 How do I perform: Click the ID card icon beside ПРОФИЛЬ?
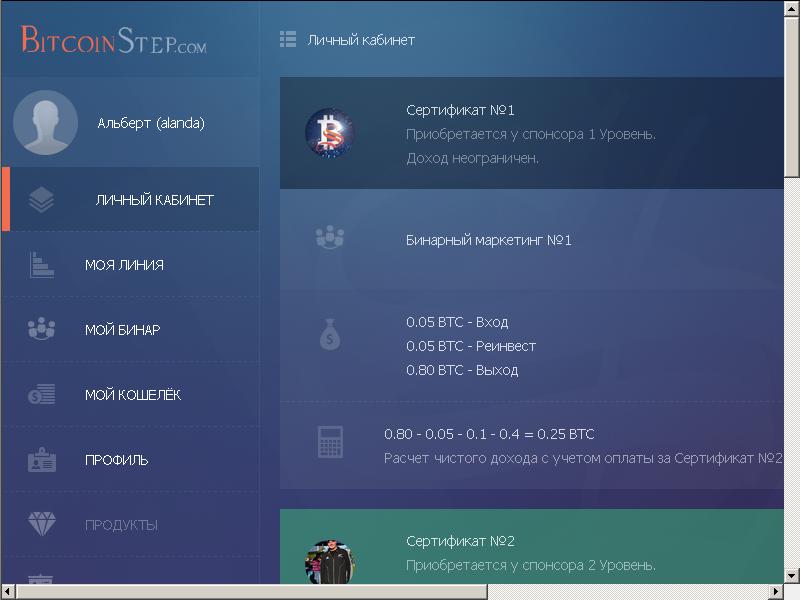[x=41, y=460]
